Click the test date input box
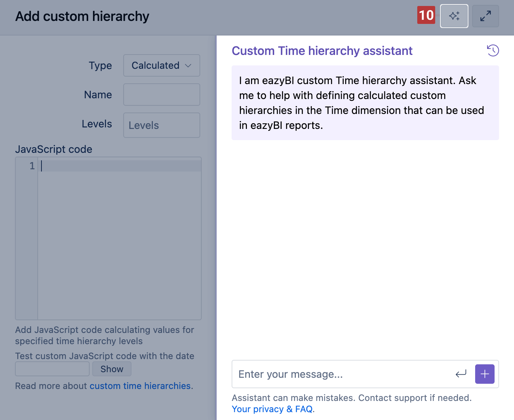 52,369
